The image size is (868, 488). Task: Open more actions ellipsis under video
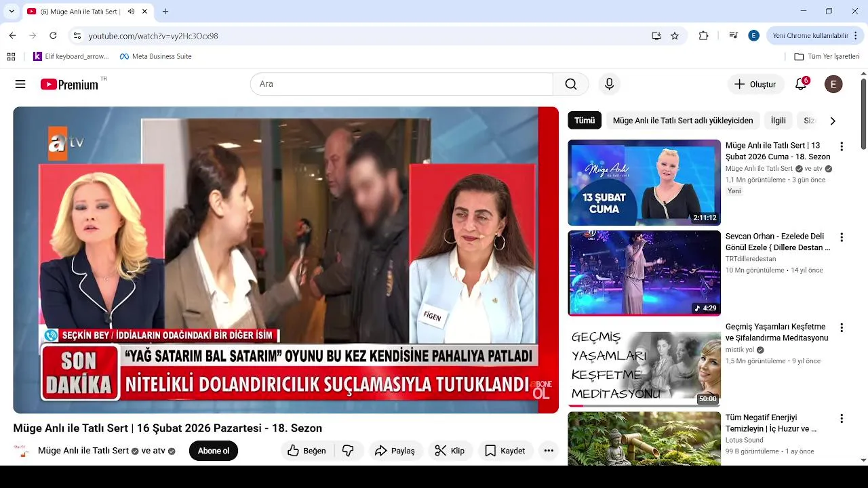(549, 451)
